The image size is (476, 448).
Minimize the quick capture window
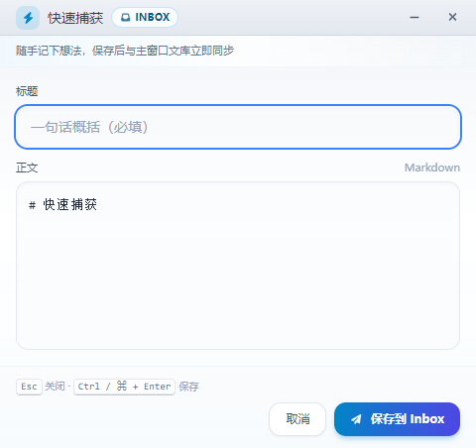[415, 17]
